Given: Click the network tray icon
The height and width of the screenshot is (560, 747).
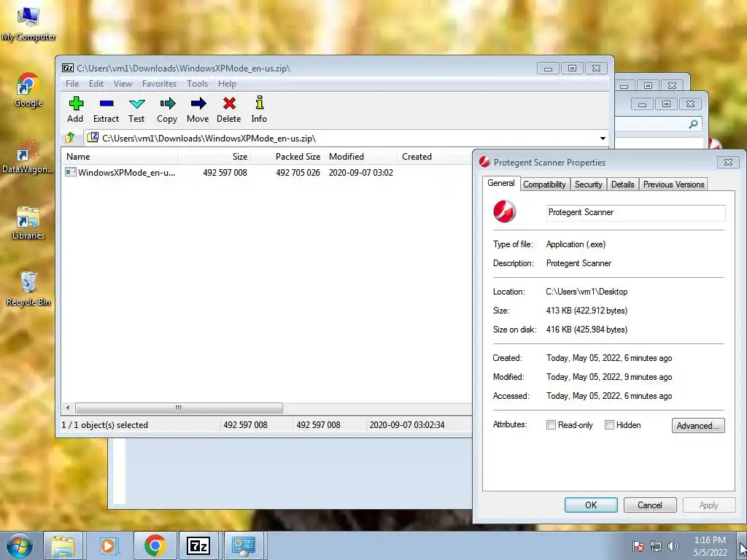Looking at the screenshot, I should (656, 547).
